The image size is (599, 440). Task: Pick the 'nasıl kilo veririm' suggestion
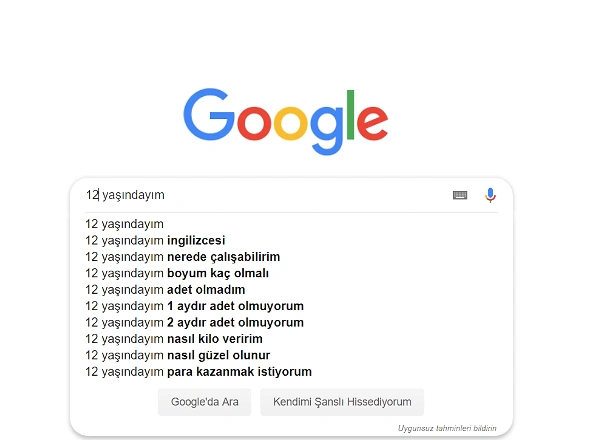pos(174,339)
